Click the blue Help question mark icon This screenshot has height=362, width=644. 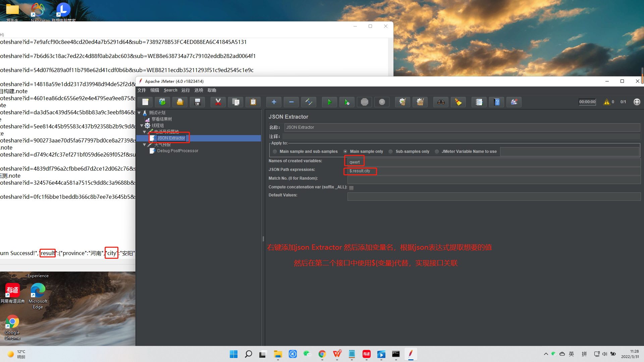pyautogui.click(x=497, y=102)
